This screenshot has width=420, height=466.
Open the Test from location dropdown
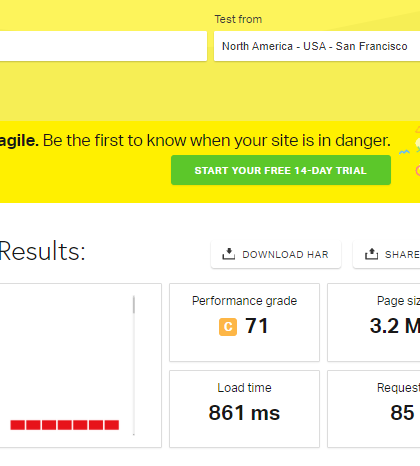point(317,46)
